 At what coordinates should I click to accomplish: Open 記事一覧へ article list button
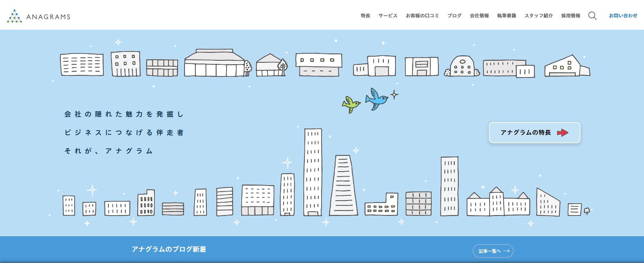[x=493, y=251]
